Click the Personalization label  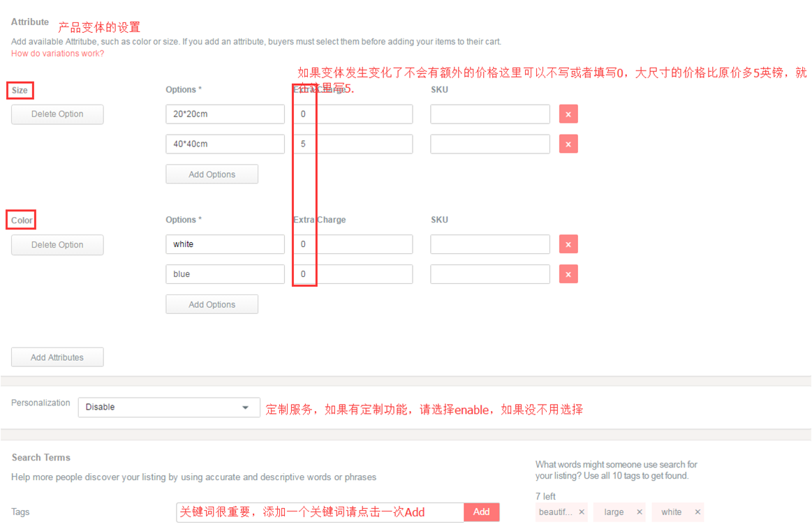(40, 403)
